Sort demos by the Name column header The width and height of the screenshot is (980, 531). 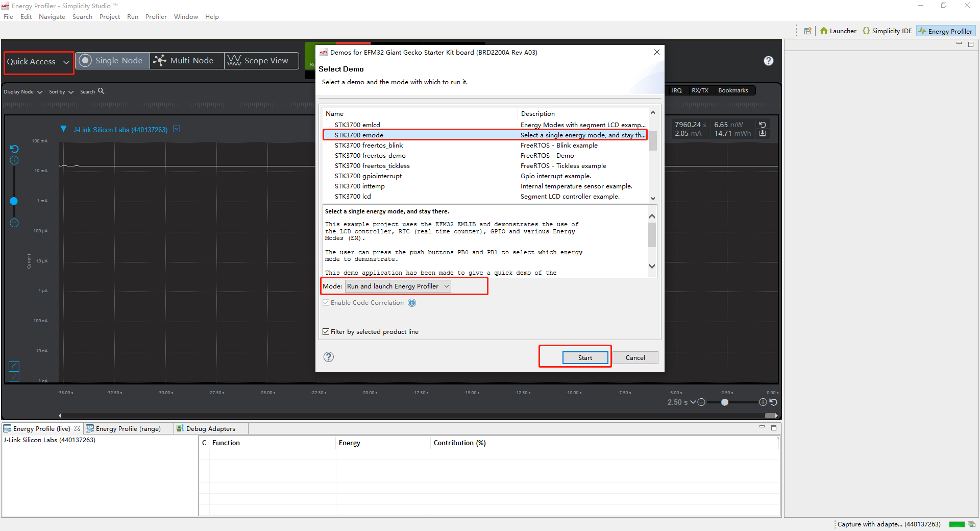(421, 114)
